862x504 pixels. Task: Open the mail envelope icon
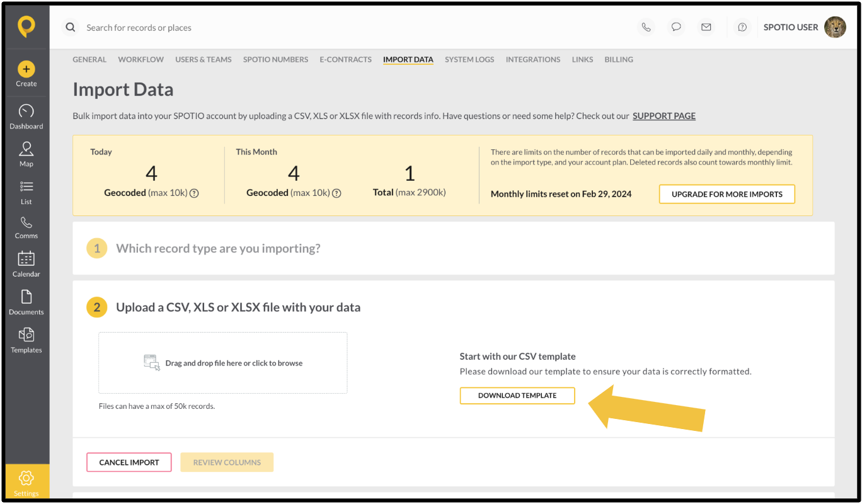[706, 27]
